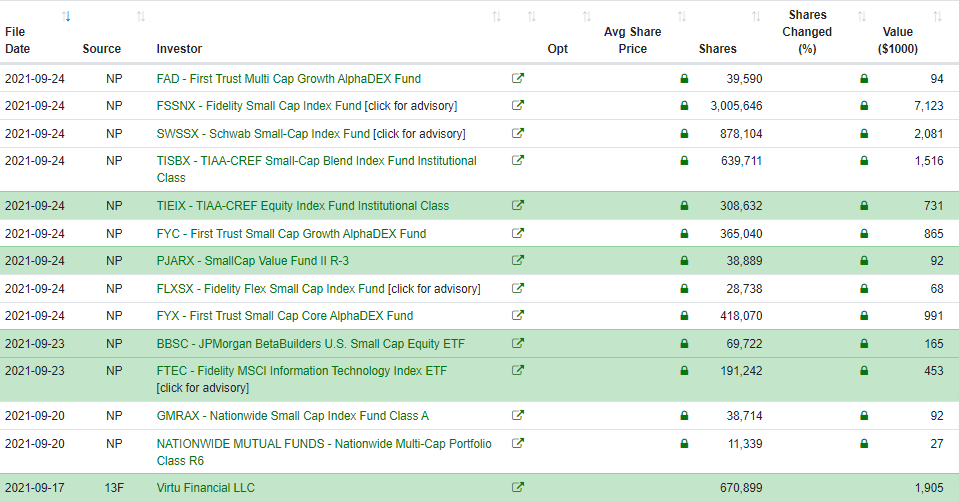Viewport: 959px width, 501px height.
Task: Click the lock icon beside 639,711 shares
Action: click(x=684, y=160)
